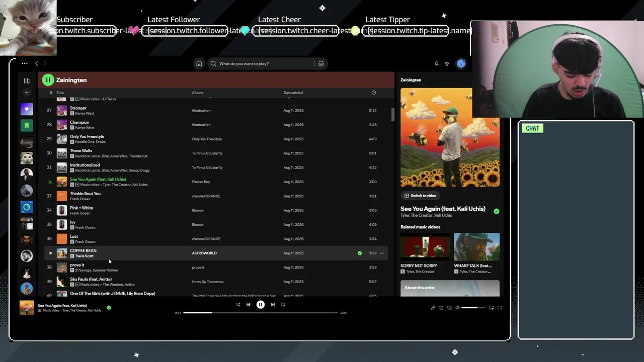Screen dimensions: 644x362
Task: Click Switch to video button
Action: [420, 196]
